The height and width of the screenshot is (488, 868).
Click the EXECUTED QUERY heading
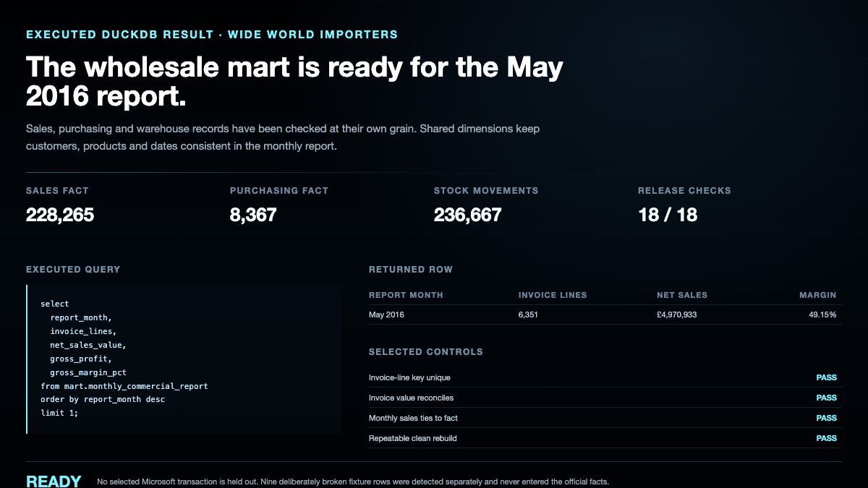[x=73, y=270]
